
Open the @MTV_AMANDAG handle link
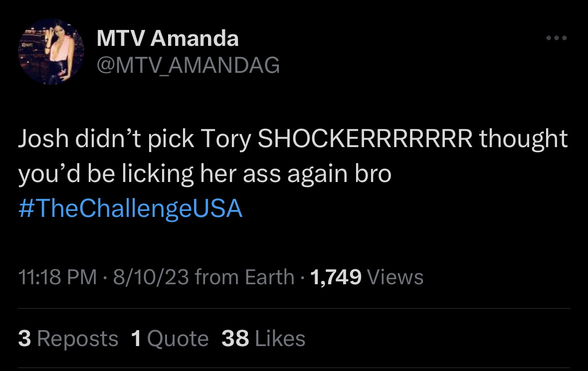tap(188, 65)
